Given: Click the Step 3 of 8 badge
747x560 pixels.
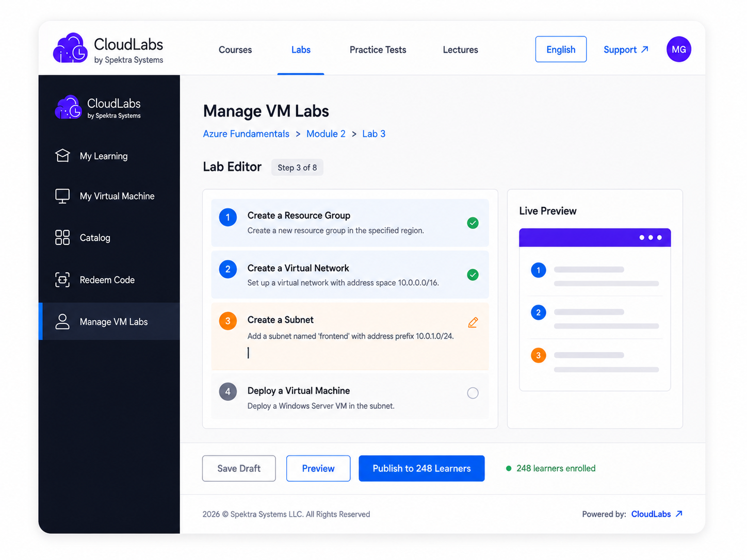Looking at the screenshot, I should point(297,167).
